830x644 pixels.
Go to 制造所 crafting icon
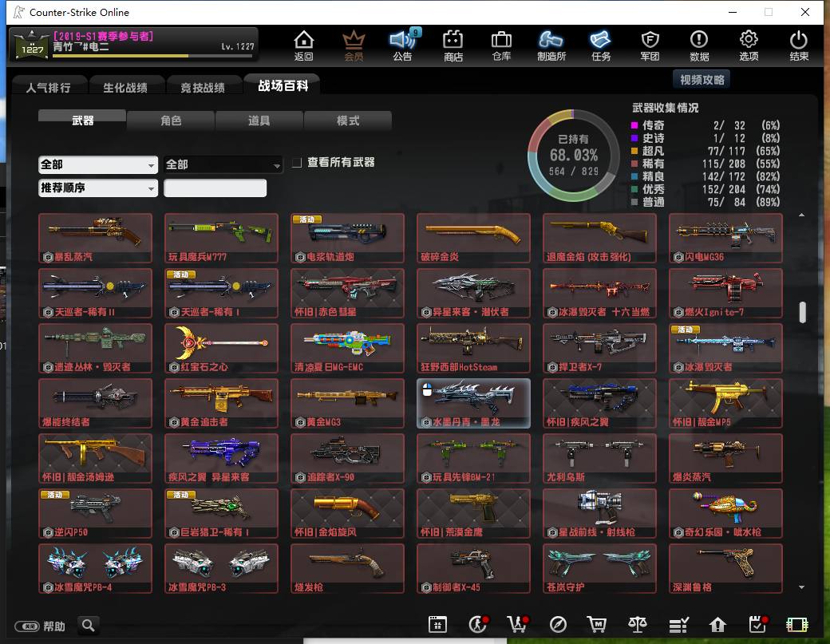(x=551, y=45)
